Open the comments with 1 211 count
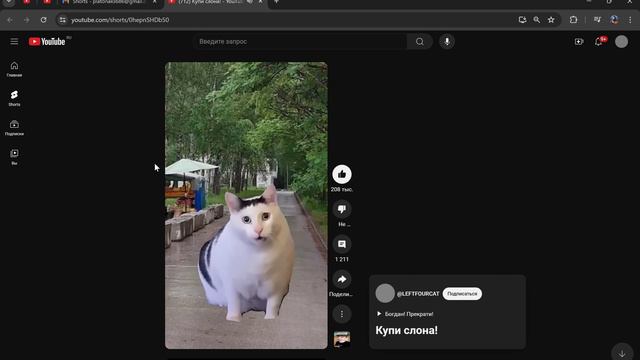This screenshot has width=640, height=360. (342, 244)
